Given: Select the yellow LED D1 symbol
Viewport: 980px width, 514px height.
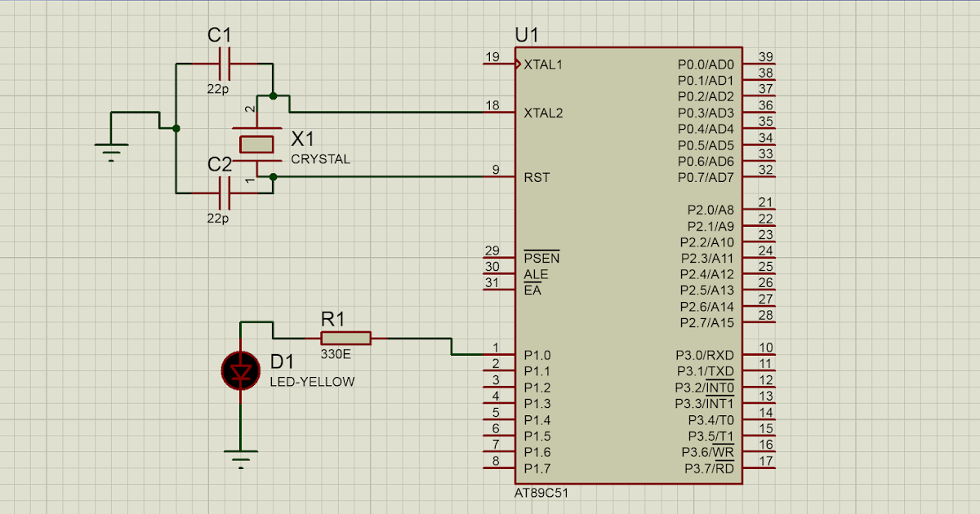Looking at the screenshot, I should click(x=241, y=370).
